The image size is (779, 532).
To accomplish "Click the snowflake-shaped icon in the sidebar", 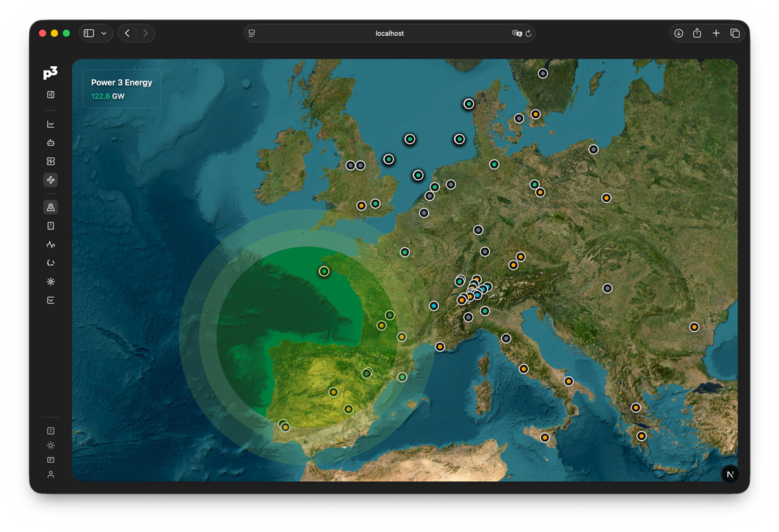I will pyautogui.click(x=51, y=282).
